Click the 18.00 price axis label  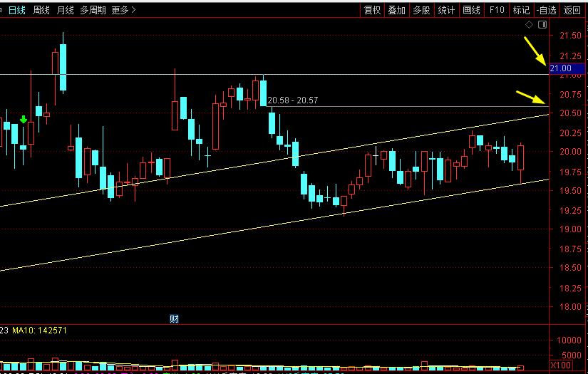pyautogui.click(x=570, y=306)
